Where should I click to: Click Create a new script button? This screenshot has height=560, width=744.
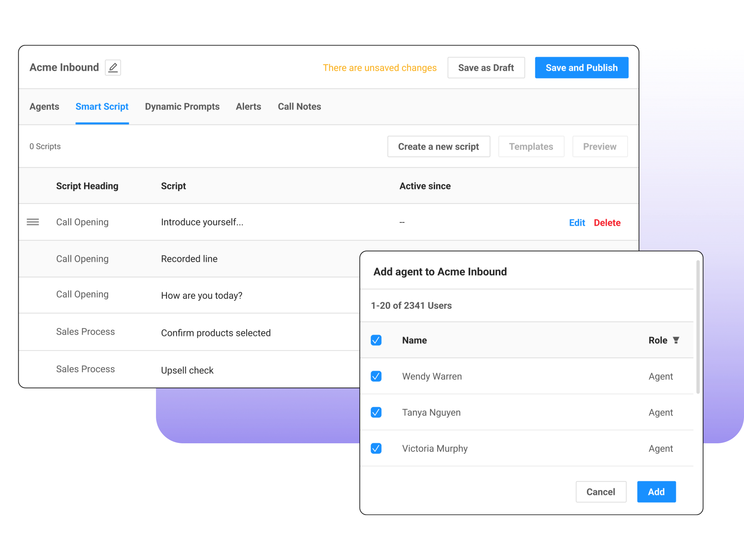click(x=438, y=147)
